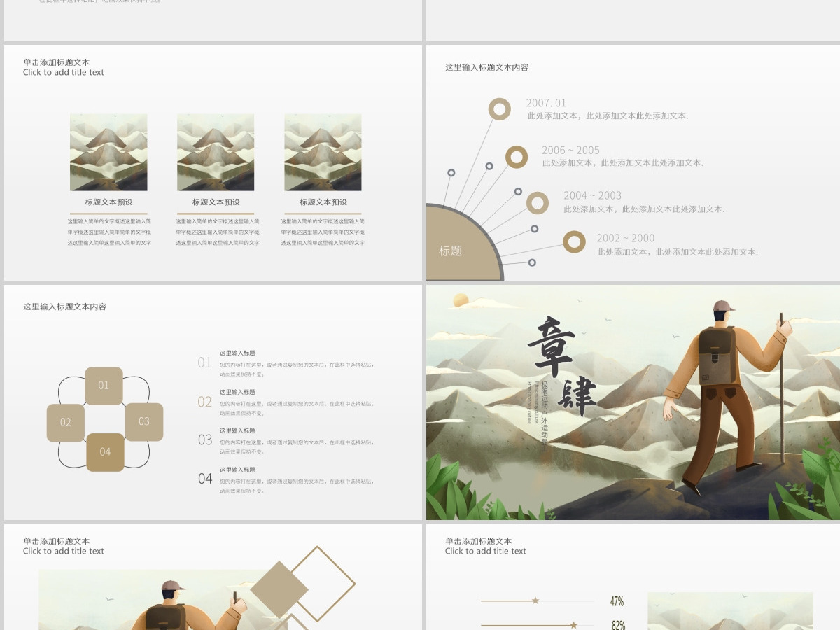This screenshot has width=840, height=630.
Task: Click the text line beside the 2002 ~ 2000 date
Action: coord(677,252)
